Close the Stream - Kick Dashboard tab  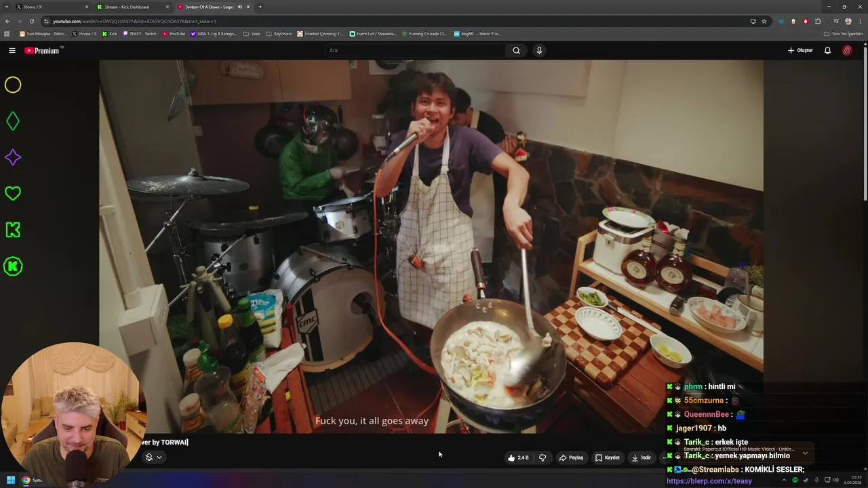pos(167,7)
